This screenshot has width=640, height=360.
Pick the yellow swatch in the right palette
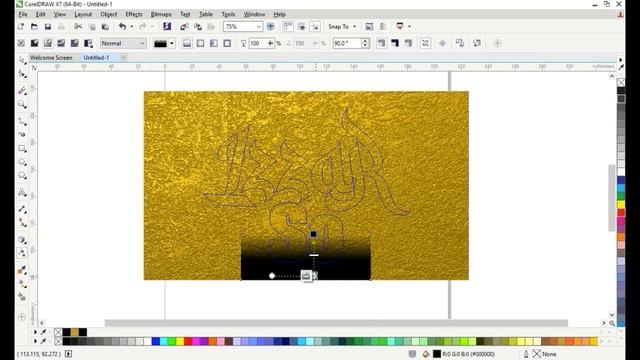(x=621, y=204)
